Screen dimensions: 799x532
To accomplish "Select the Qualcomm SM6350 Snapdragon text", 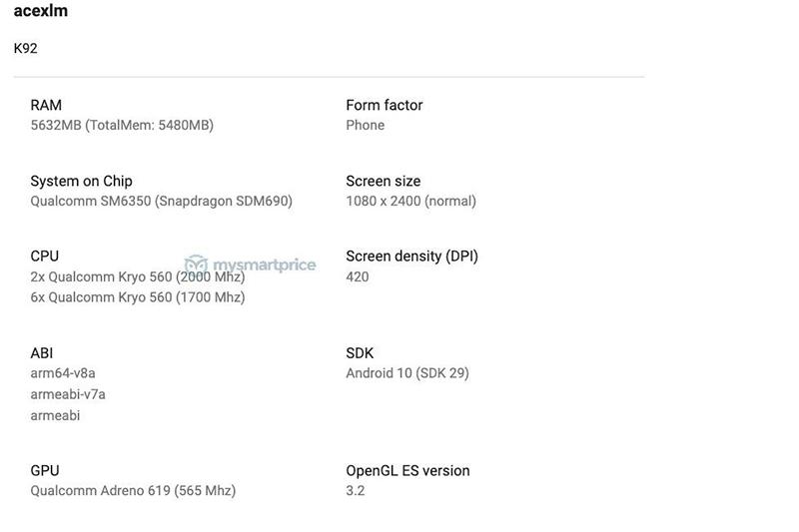I will (161, 201).
